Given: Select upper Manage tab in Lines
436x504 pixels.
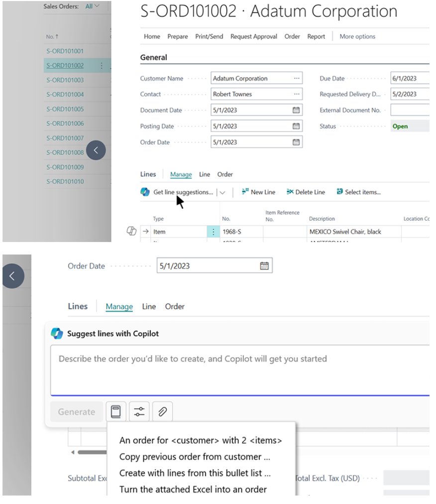Looking at the screenshot, I should (181, 174).
